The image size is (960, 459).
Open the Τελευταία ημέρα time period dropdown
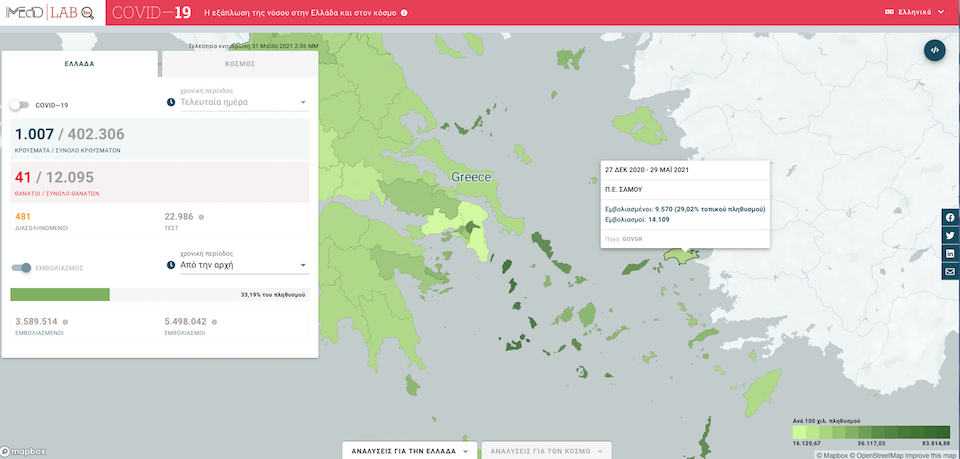pos(242,103)
